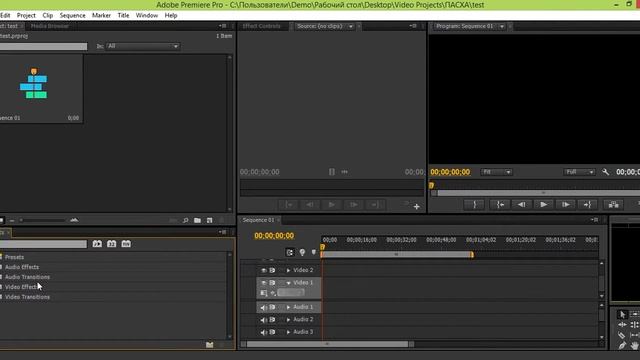Image resolution: width=640 pixels, height=360 pixels.
Task: Collapse the Video 1 track
Action: (289, 283)
